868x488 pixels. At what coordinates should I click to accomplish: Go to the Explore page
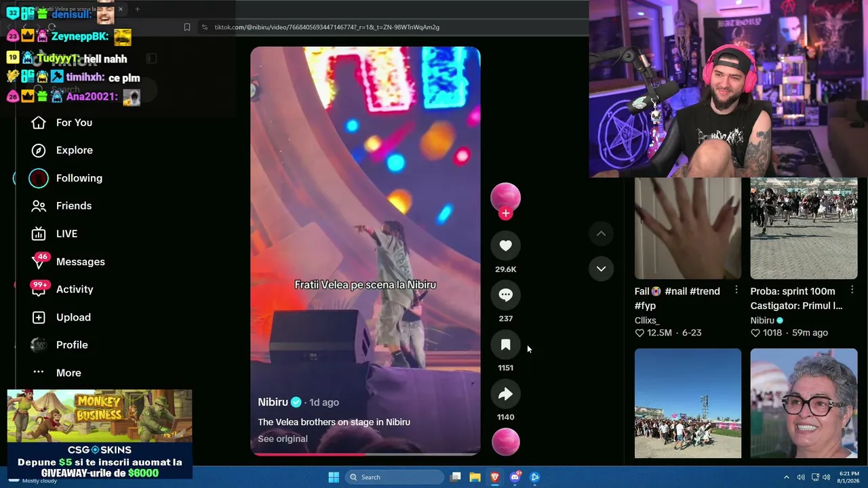click(75, 150)
